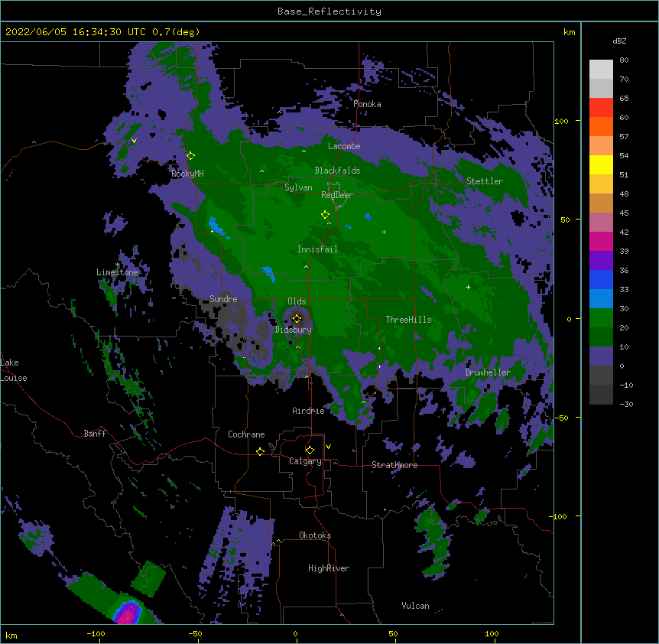Click the intense magenta storm cell at bottom-left
The height and width of the screenshot is (644, 659).
tap(128, 613)
